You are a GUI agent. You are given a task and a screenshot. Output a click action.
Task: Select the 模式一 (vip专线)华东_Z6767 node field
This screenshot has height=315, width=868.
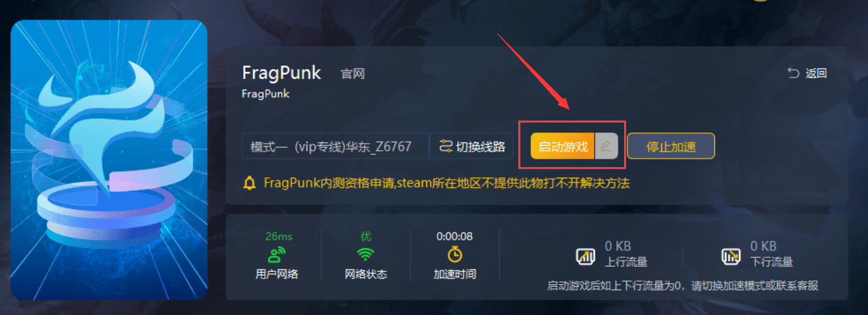click(x=336, y=147)
